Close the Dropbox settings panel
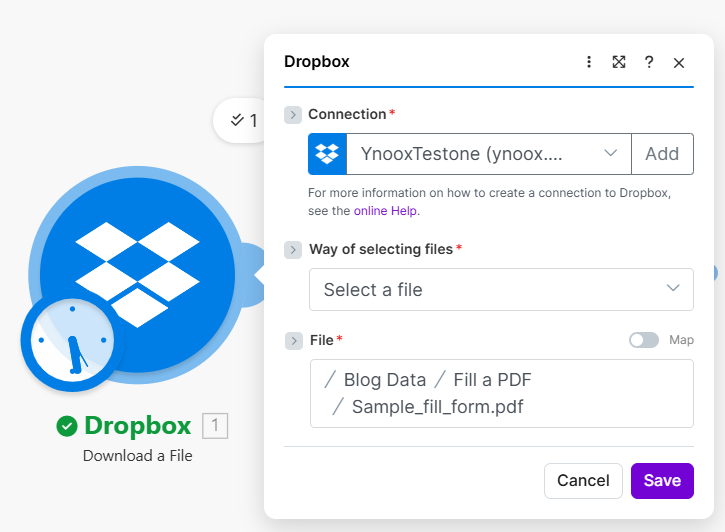 point(679,62)
